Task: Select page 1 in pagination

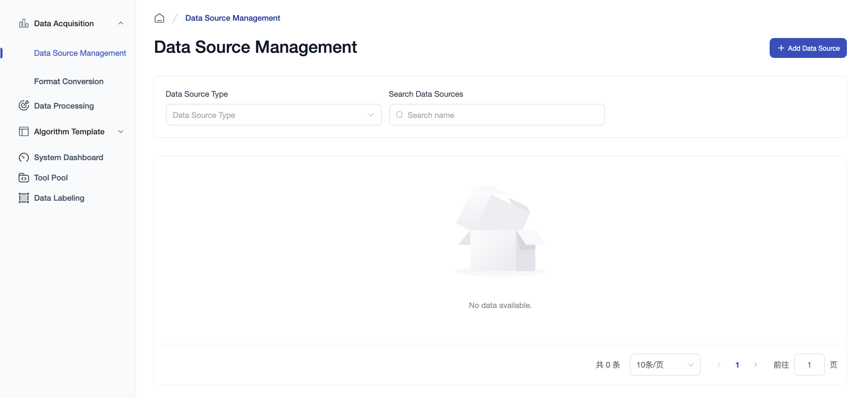Action: point(737,365)
